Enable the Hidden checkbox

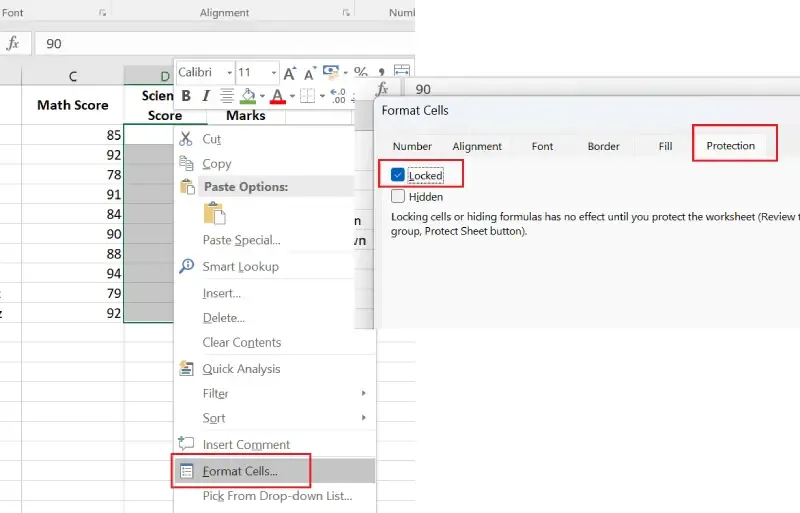pos(398,196)
